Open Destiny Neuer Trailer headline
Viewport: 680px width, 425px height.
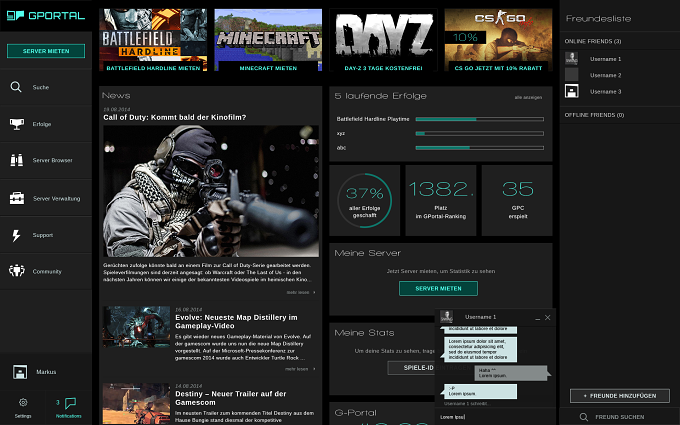pos(230,398)
